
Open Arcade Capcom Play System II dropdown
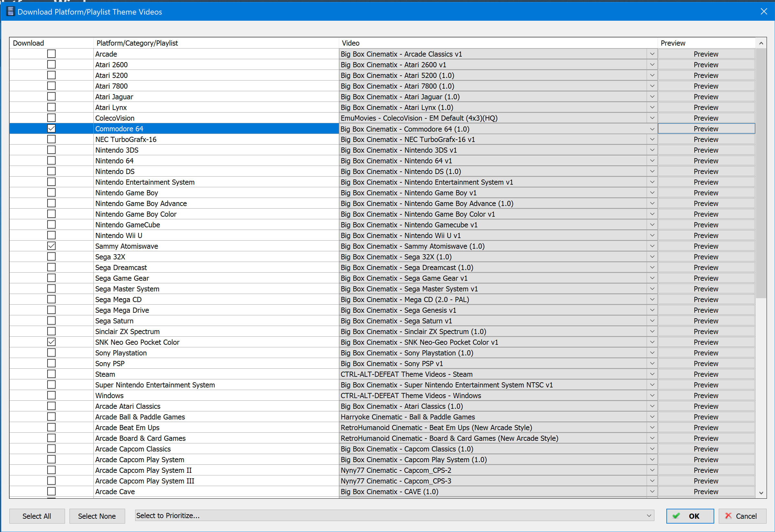[652, 470]
